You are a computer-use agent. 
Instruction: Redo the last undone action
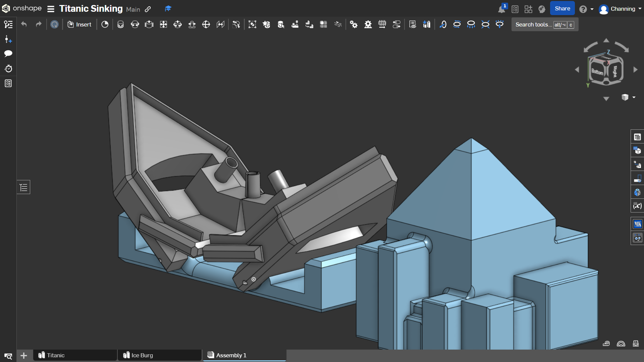coord(39,24)
